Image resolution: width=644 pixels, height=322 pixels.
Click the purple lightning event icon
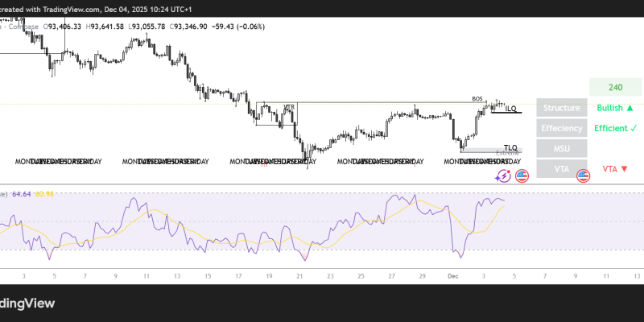point(503,175)
